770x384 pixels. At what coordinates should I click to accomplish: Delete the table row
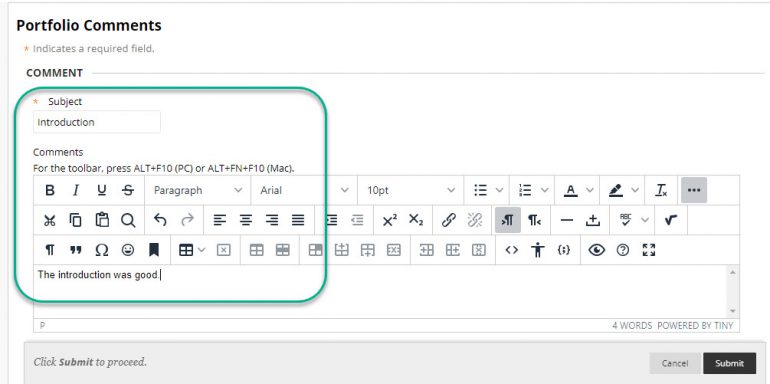pos(393,250)
